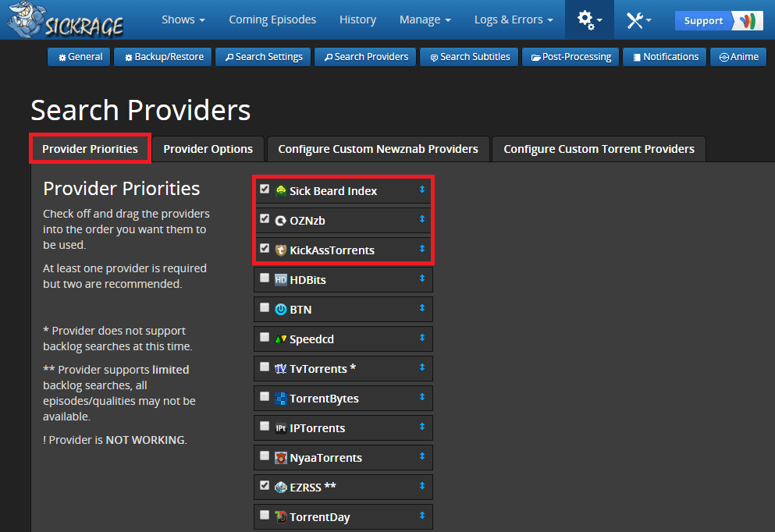
Task: Uncheck the Sick Beard Index provider
Action: coord(265,189)
